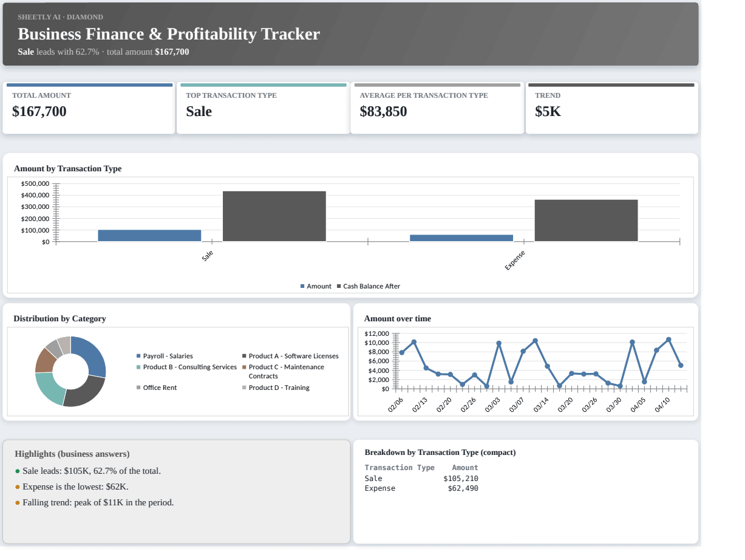Click the Product C - Maintenance Contracts legend entry
745x560 pixels.
[283, 371]
